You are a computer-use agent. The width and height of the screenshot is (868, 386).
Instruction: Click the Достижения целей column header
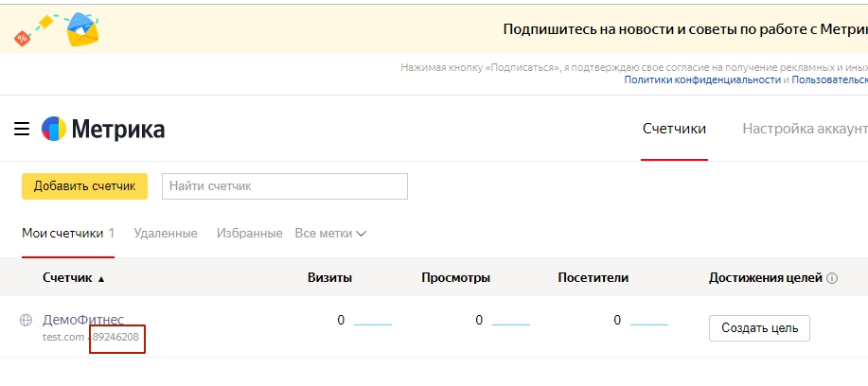(x=766, y=277)
